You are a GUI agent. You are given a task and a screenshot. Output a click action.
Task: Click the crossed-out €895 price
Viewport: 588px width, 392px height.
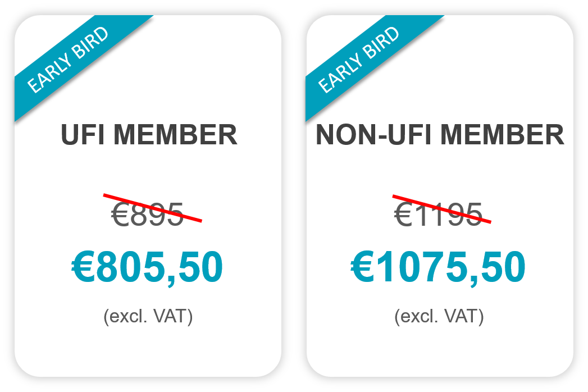click(147, 214)
